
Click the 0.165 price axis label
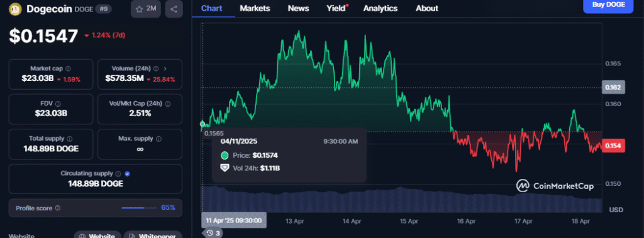(x=613, y=63)
